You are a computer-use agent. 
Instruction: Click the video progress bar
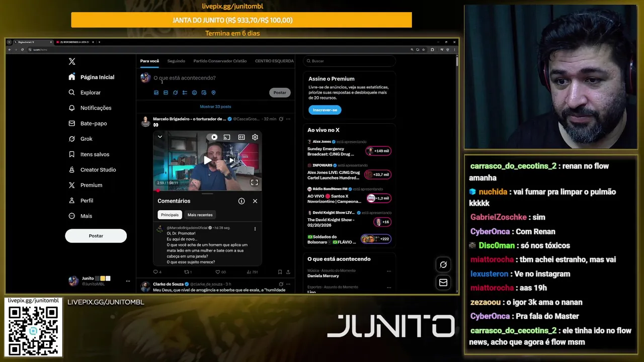pyautogui.click(x=207, y=191)
